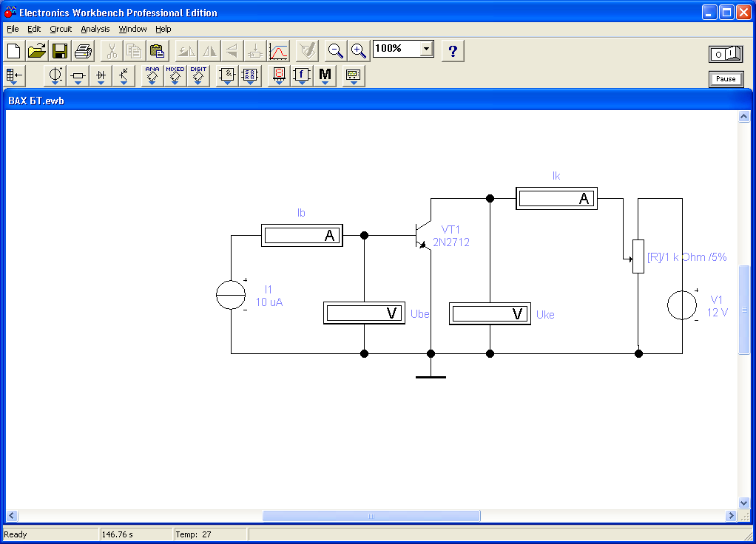This screenshot has height=544, width=756.
Task: Select the V1 12 V voltage source
Action: [682, 305]
